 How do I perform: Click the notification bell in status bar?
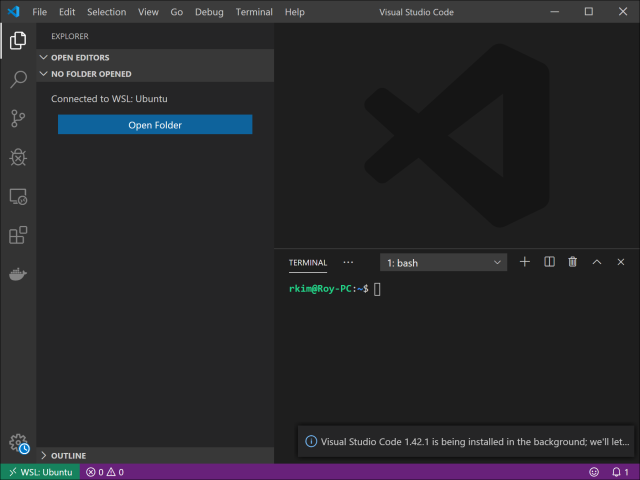[x=618, y=472]
